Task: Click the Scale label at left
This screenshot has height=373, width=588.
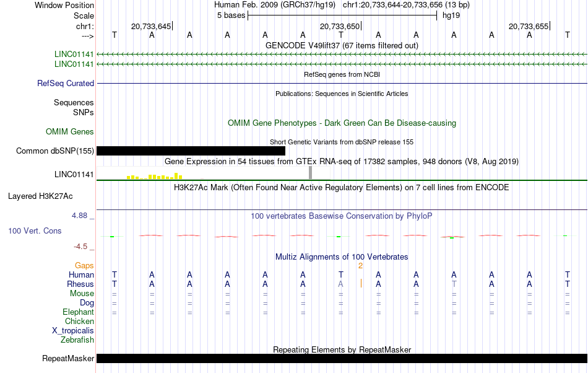Action: [x=84, y=15]
